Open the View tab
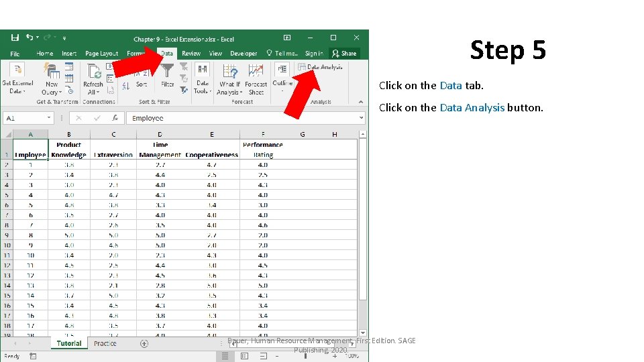The height and width of the screenshot is (362, 644). pyautogui.click(x=215, y=54)
